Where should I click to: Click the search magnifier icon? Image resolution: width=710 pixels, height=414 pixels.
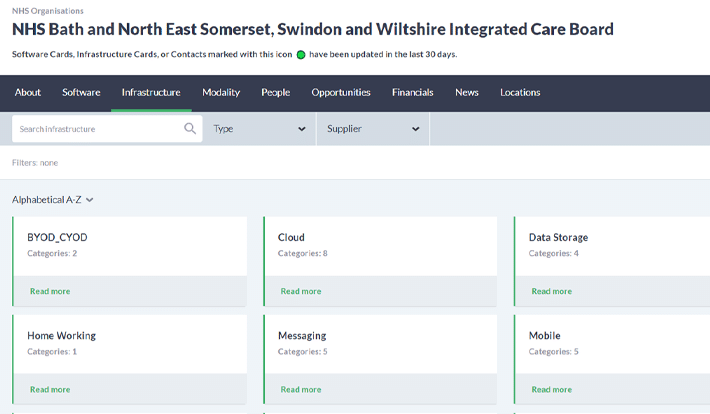click(x=190, y=129)
